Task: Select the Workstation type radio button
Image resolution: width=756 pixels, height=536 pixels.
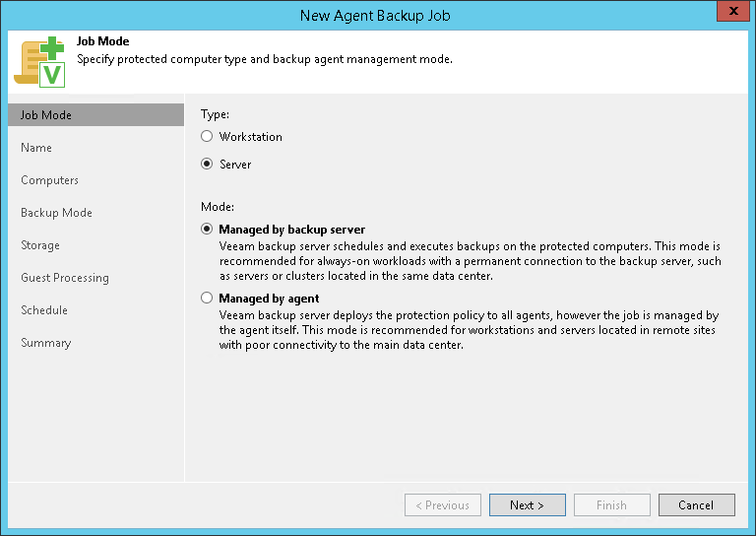Action: pos(207,137)
